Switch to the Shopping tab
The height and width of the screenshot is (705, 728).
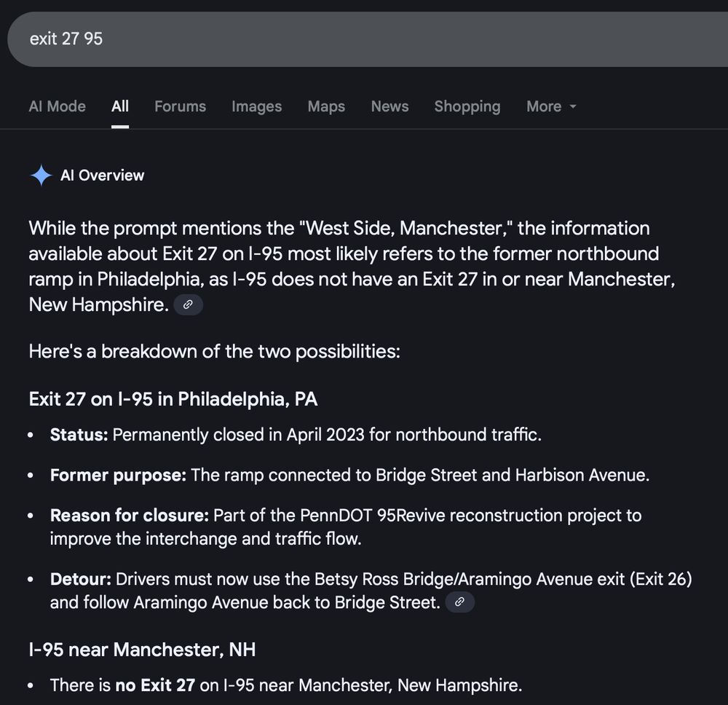click(467, 106)
